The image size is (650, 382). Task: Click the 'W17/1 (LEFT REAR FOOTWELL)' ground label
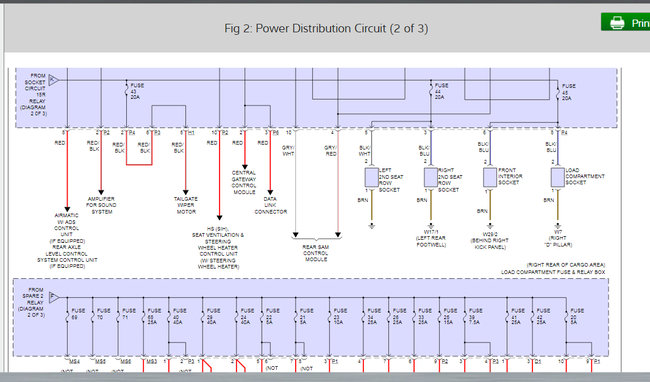click(431, 238)
